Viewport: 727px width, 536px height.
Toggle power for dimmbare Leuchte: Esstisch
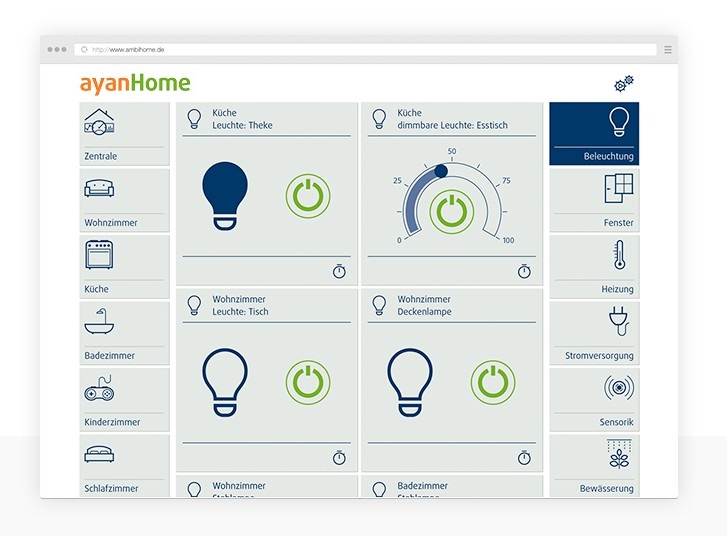point(452,212)
